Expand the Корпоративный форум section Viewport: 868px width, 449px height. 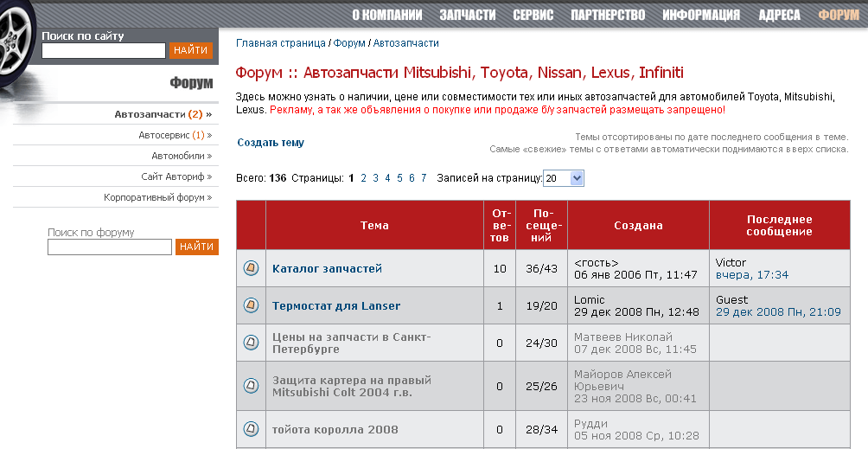pos(157,197)
